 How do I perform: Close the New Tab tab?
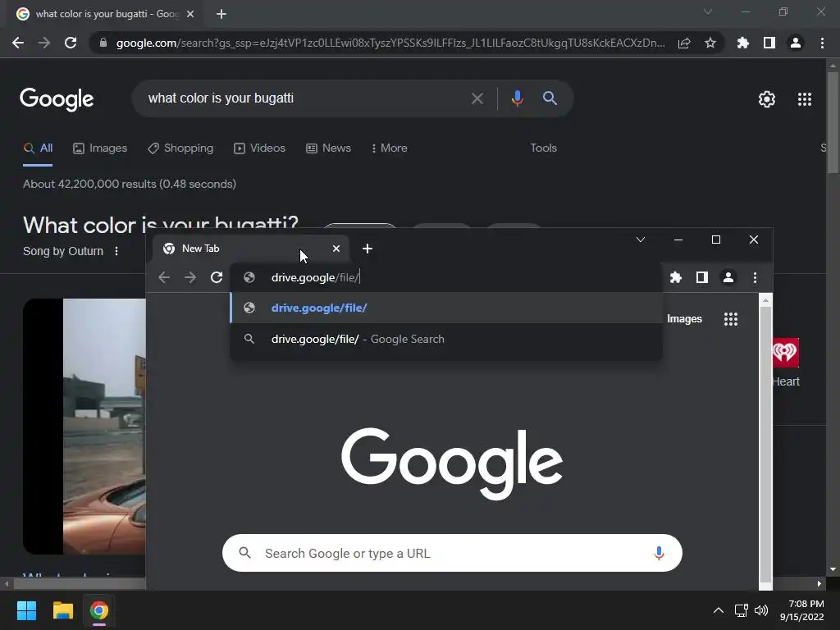[336, 249]
